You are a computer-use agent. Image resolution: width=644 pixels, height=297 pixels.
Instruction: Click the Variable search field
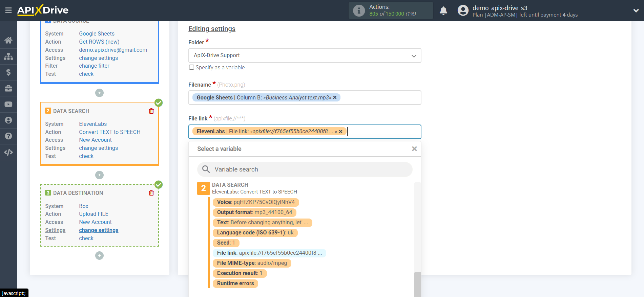(x=305, y=169)
